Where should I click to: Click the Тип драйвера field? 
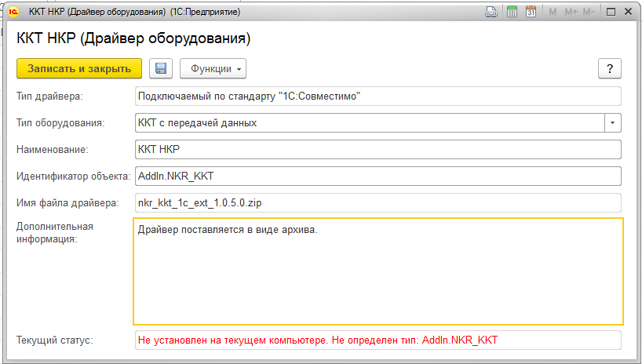[378, 96]
